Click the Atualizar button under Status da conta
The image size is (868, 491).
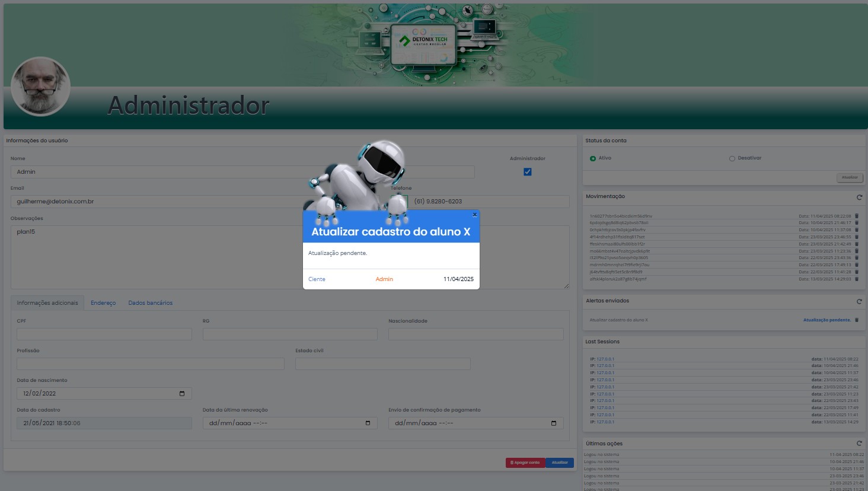(x=850, y=177)
